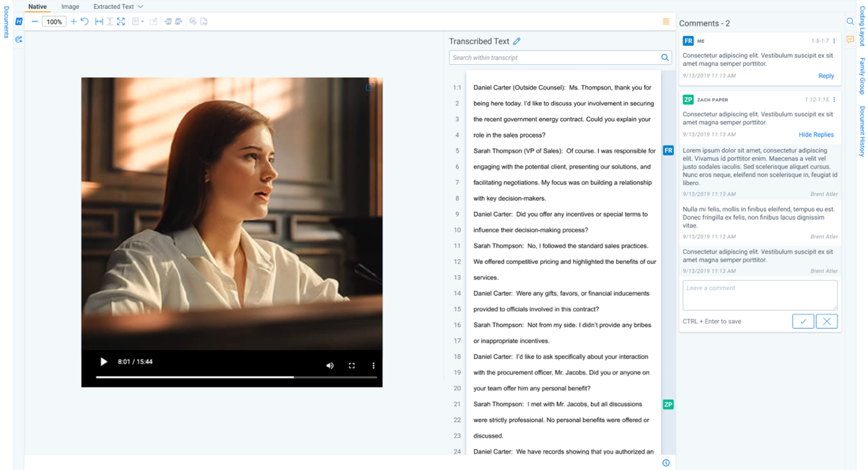Click the transcript search magnifier icon

point(665,58)
